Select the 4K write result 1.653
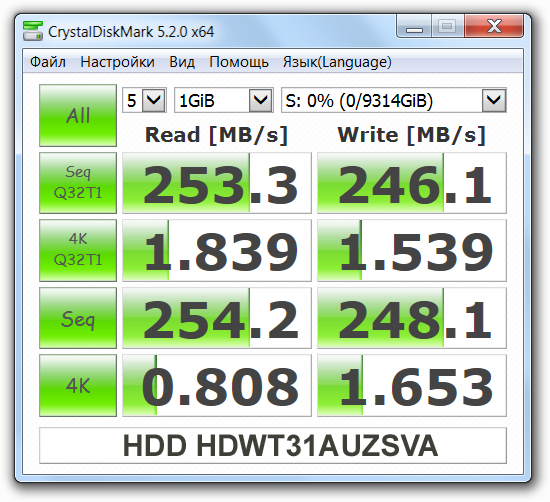The height and width of the screenshot is (502, 550). coord(412,386)
